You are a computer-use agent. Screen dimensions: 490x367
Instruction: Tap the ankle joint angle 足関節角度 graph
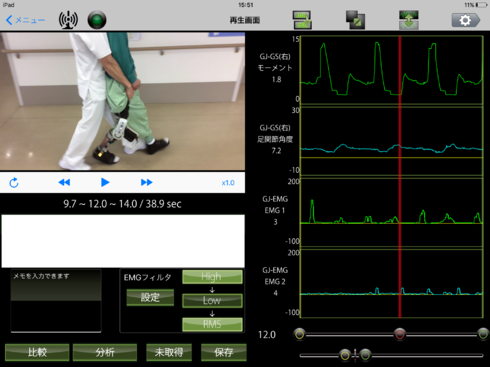point(392,141)
